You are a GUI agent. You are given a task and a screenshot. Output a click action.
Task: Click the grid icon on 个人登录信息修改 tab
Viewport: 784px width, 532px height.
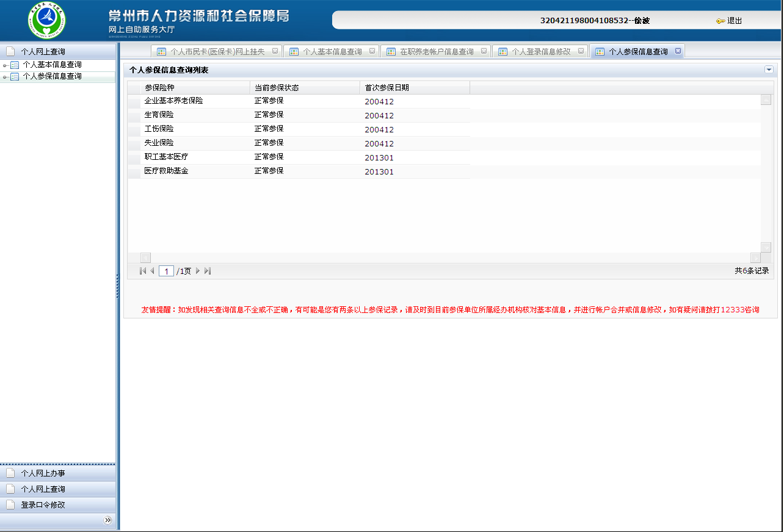(x=503, y=52)
